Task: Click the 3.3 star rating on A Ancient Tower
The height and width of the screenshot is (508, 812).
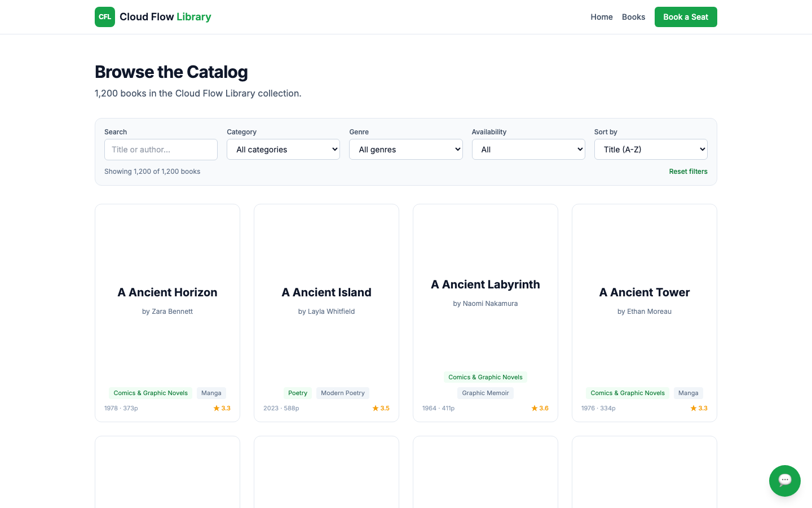Action: tap(699, 408)
